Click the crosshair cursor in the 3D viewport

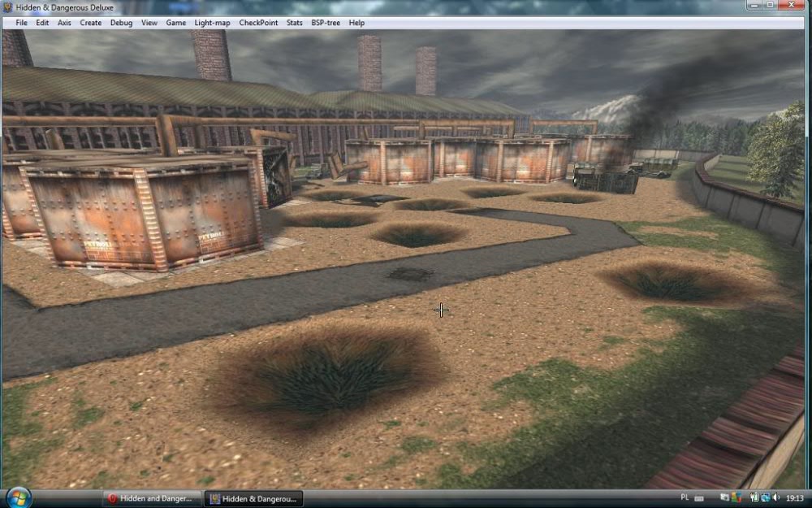441,310
